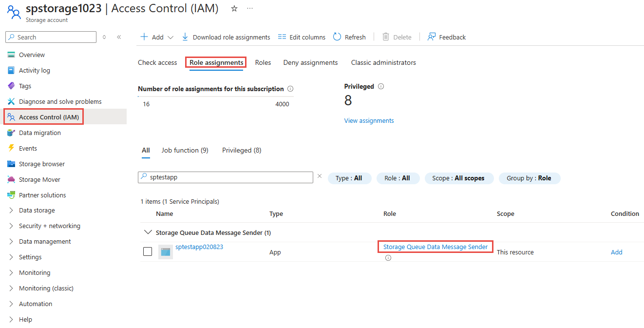Select checkbox for sptestapp020823 row
The width and height of the screenshot is (644, 328).
[x=148, y=252]
